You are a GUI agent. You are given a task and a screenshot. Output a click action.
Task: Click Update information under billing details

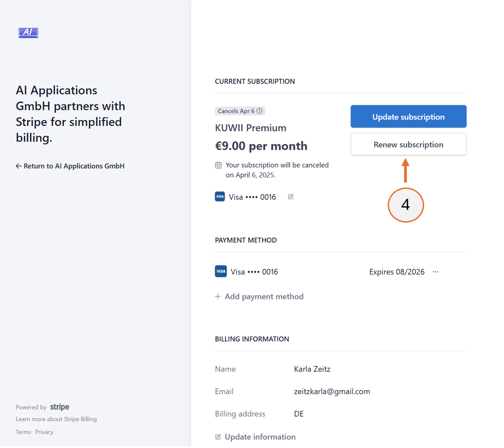click(260, 437)
